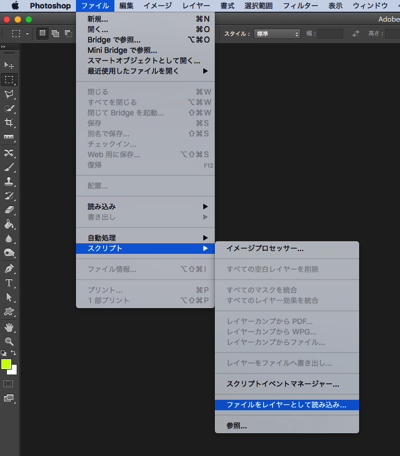400x456 pixels.
Task: Select the Rectangular Marquee tool in toolbox
Action: click(x=9, y=80)
